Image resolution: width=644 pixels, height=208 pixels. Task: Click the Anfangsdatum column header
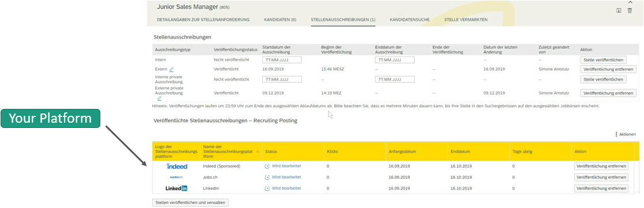point(402,152)
